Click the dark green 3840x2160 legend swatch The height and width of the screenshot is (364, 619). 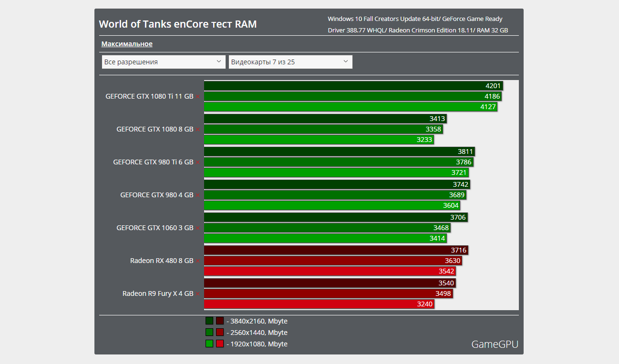coord(209,321)
